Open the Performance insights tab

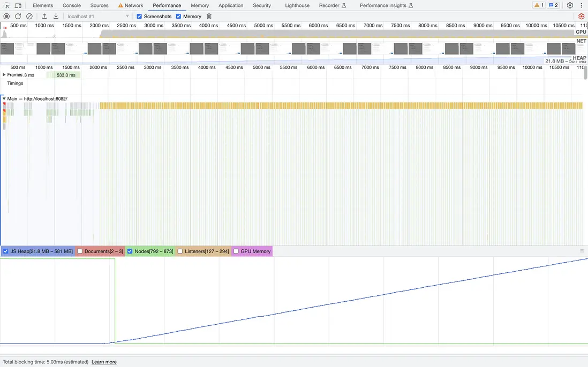(386, 5)
